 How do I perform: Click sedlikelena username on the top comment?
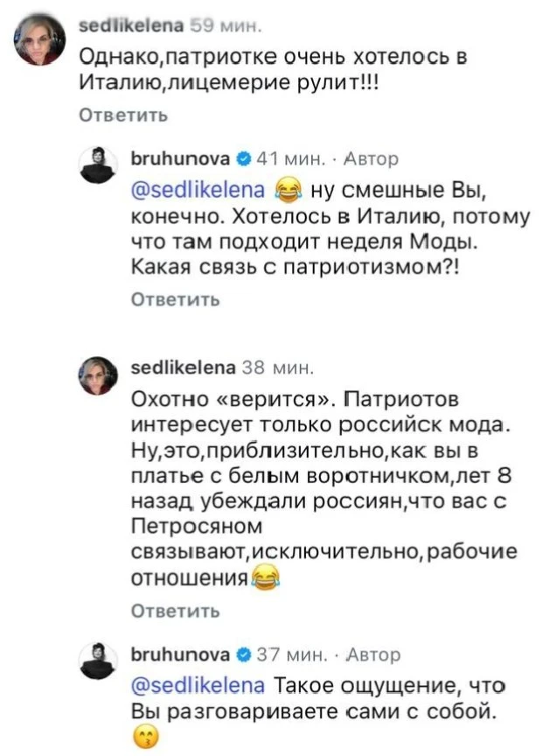(x=131, y=25)
